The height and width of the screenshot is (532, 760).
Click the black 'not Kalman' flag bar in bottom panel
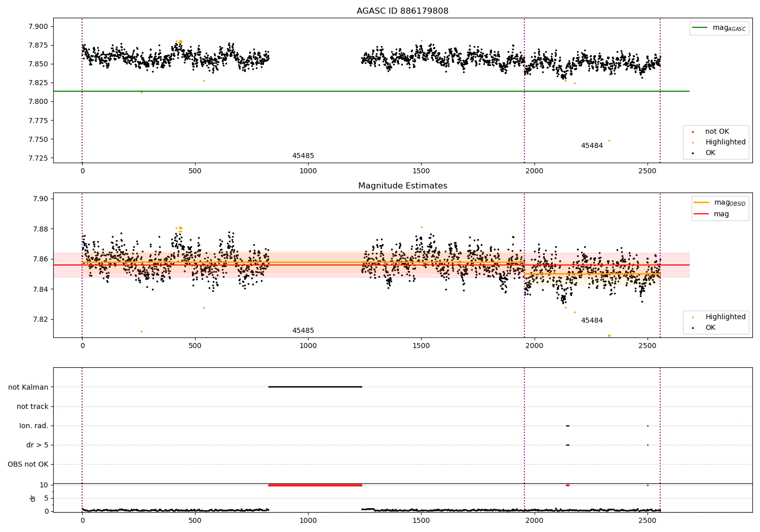(315, 387)
